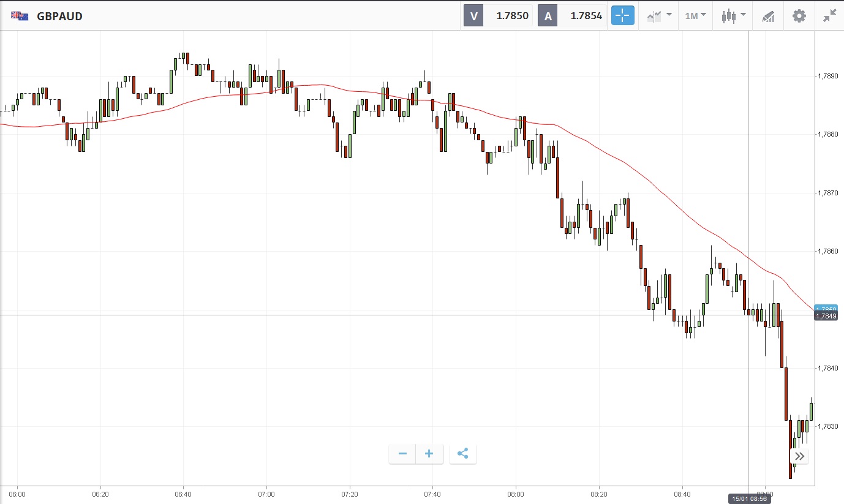Open chart settings gear
This screenshot has width=844, height=504.
799,16
